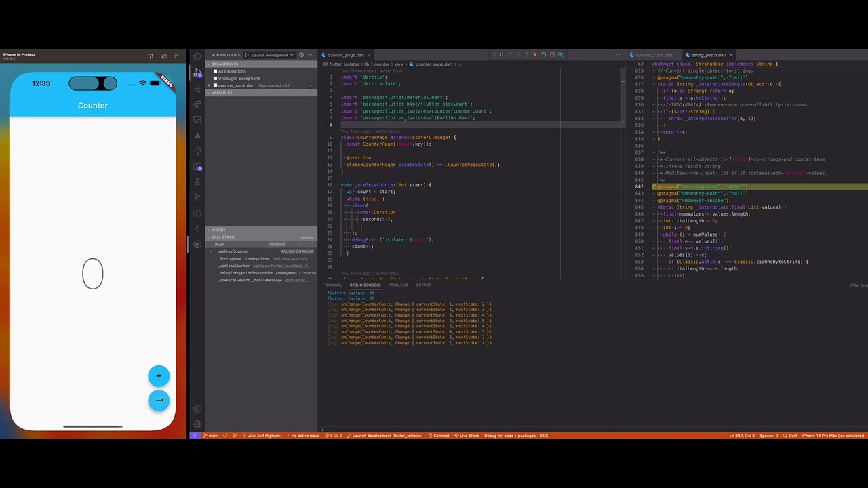
Task: Open the GitHub icon in activity bar
Action: coord(197,244)
